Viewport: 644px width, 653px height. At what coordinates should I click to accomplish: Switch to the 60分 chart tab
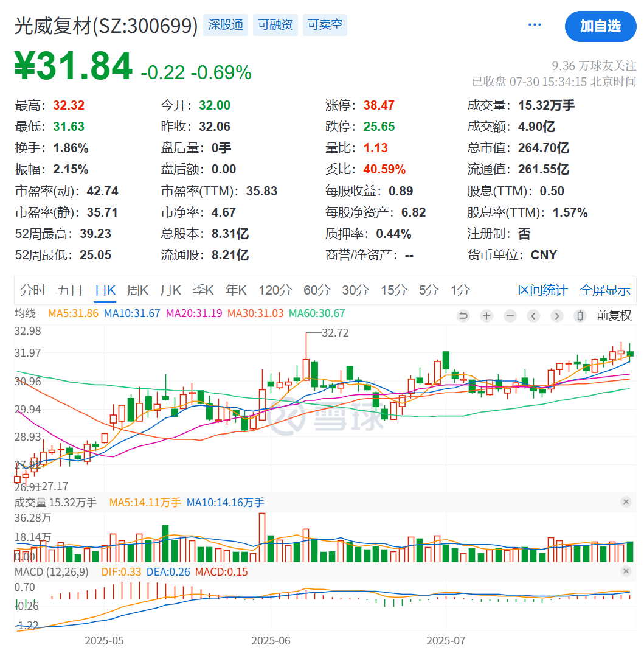coord(317,290)
